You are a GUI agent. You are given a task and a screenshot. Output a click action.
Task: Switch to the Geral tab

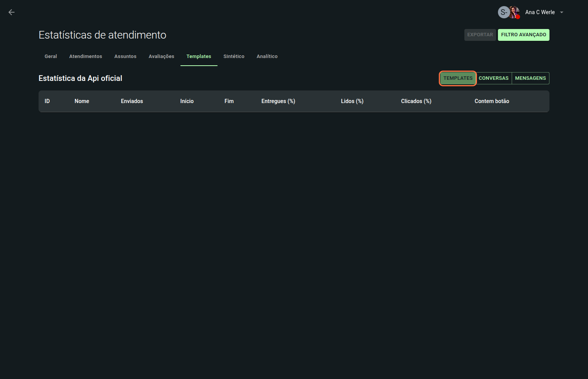pos(51,56)
